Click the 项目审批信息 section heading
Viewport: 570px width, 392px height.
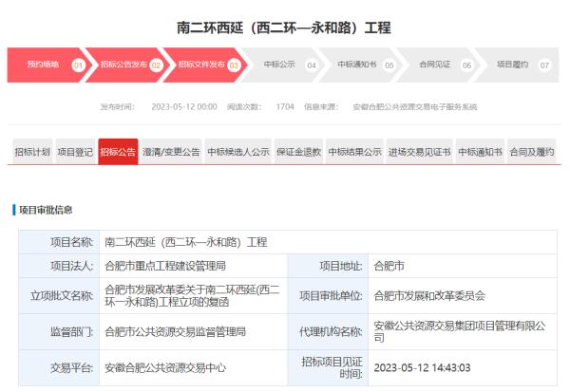tap(46, 210)
